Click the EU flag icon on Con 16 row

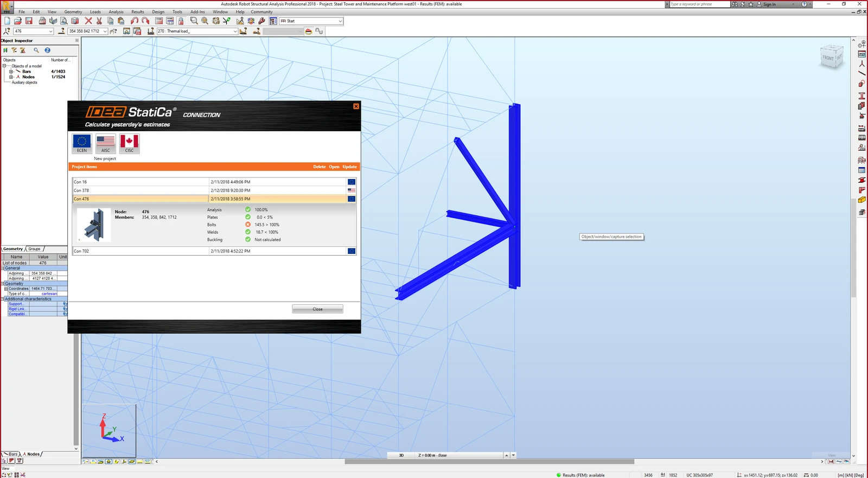[352, 182]
